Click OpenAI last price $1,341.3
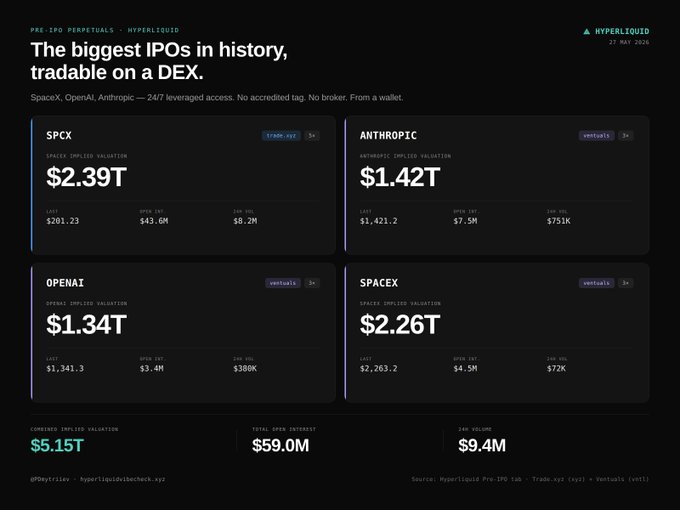 coord(65,368)
